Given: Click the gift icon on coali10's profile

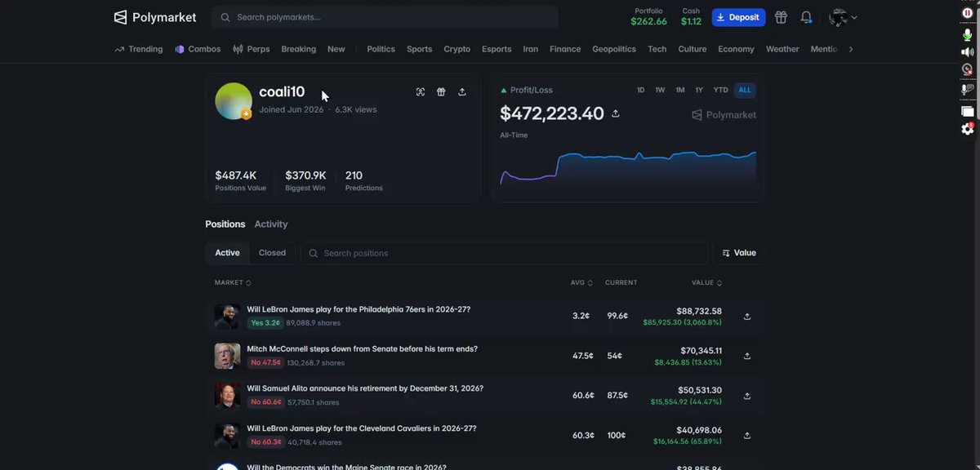Looking at the screenshot, I should [x=441, y=92].
